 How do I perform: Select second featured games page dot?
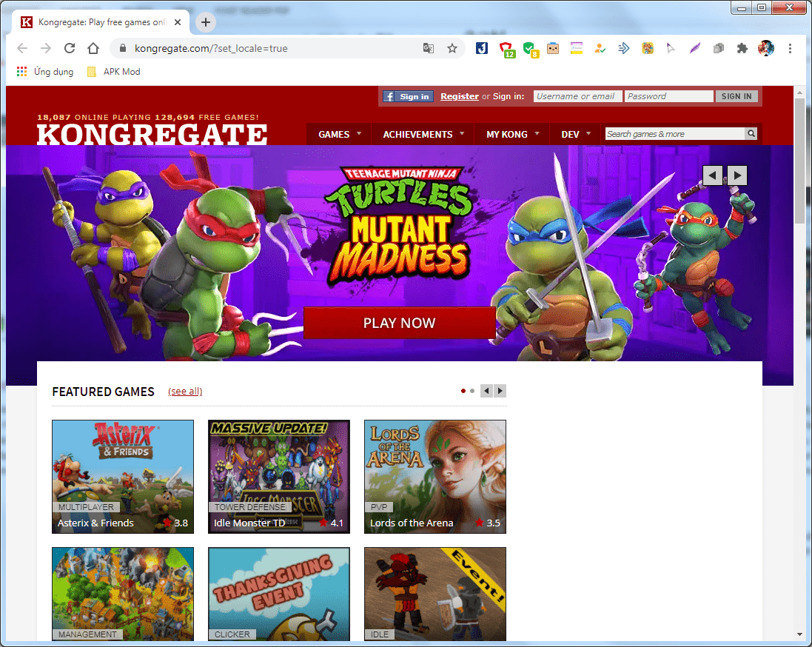(472, 391)
